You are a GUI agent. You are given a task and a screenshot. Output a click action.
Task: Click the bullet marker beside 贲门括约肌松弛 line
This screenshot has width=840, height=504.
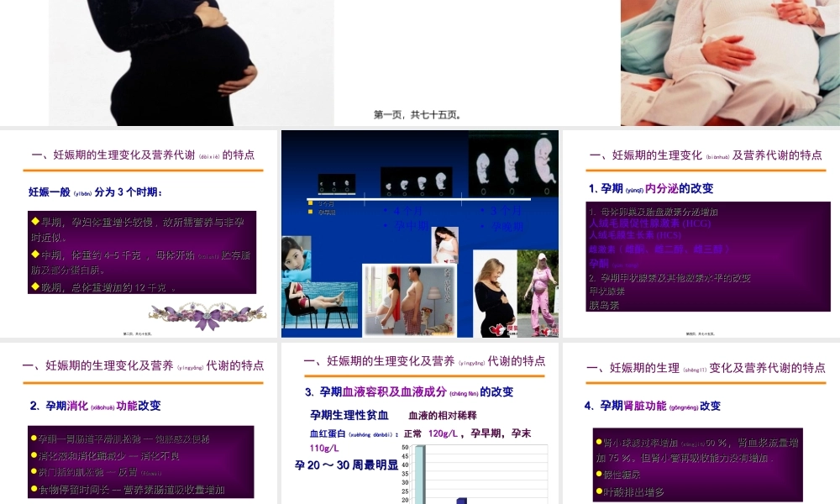pos(32,471)
